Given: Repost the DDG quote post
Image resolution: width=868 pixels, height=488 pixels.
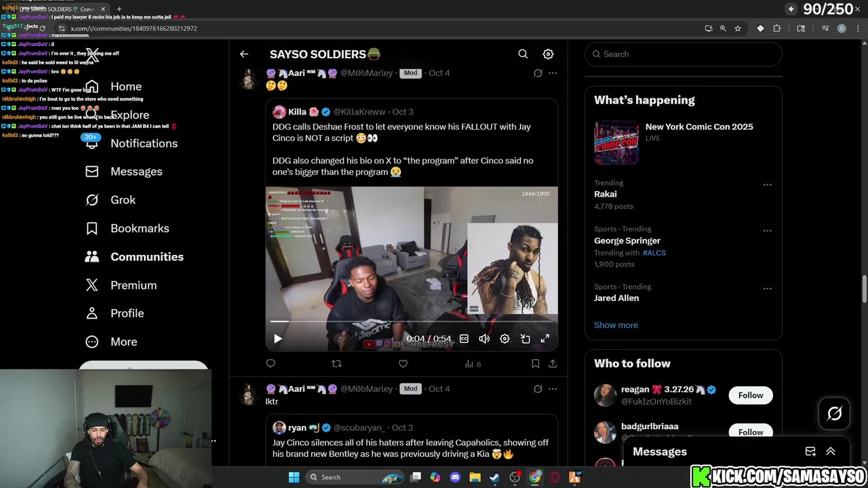Looking at the screenshot, I should pos(336,364).
